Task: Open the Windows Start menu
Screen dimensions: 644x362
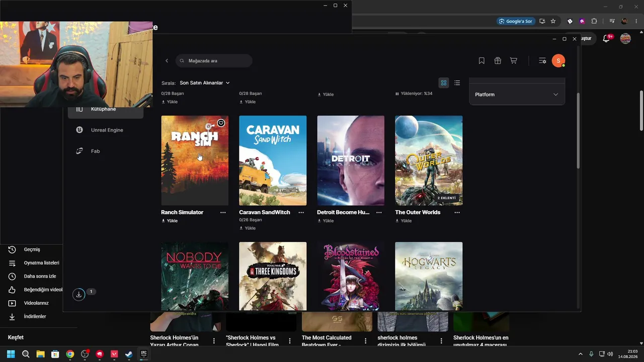Action: (11, 354)
